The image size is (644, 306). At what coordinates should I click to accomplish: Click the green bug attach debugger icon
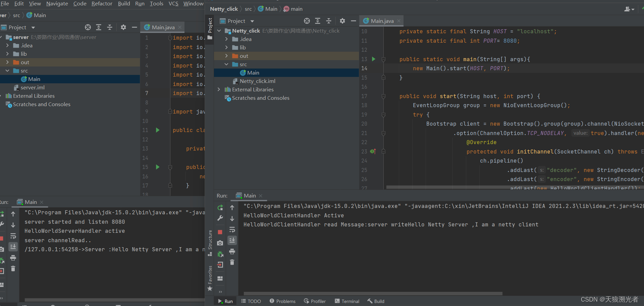pyautogui.click(x=220, y=254)
